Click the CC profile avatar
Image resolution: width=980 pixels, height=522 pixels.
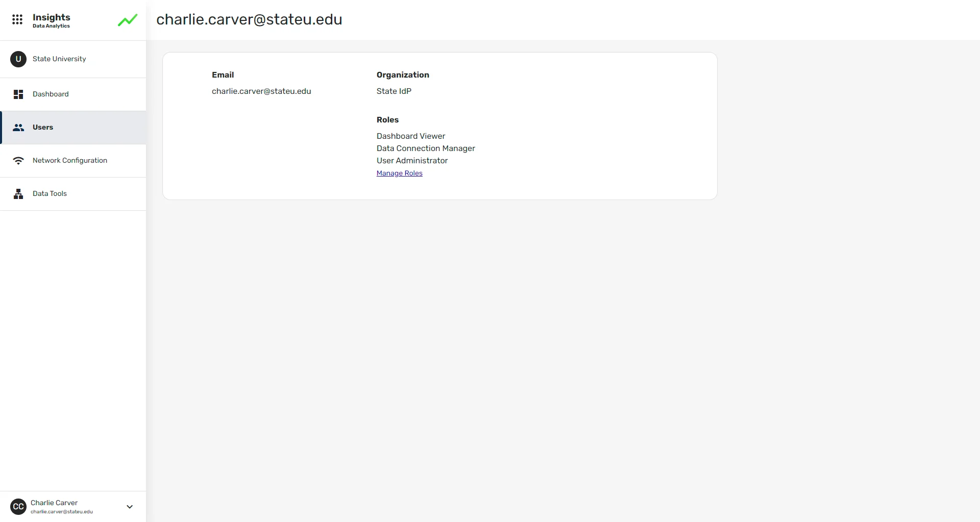pyautogui.click(x=18, y=507)
